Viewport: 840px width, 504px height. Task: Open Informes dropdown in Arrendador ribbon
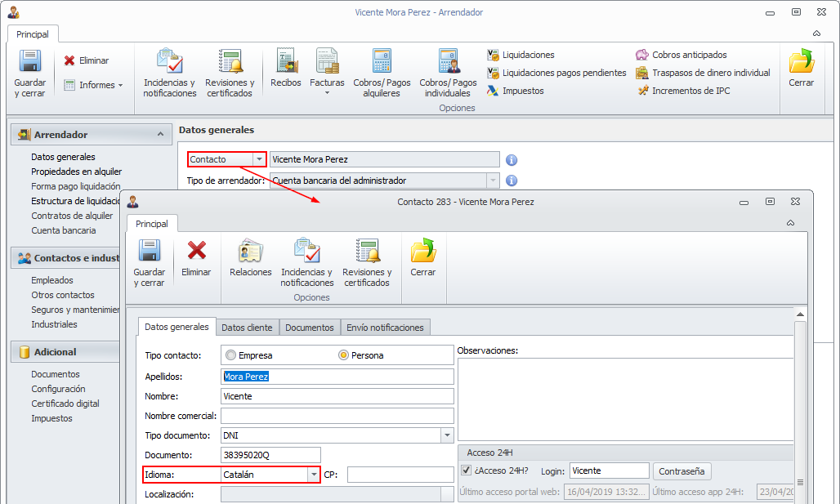click(x=93, y=85)
